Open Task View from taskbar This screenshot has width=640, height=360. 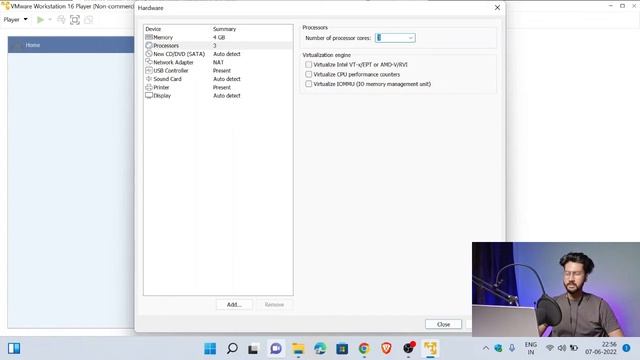click(253, 349)
